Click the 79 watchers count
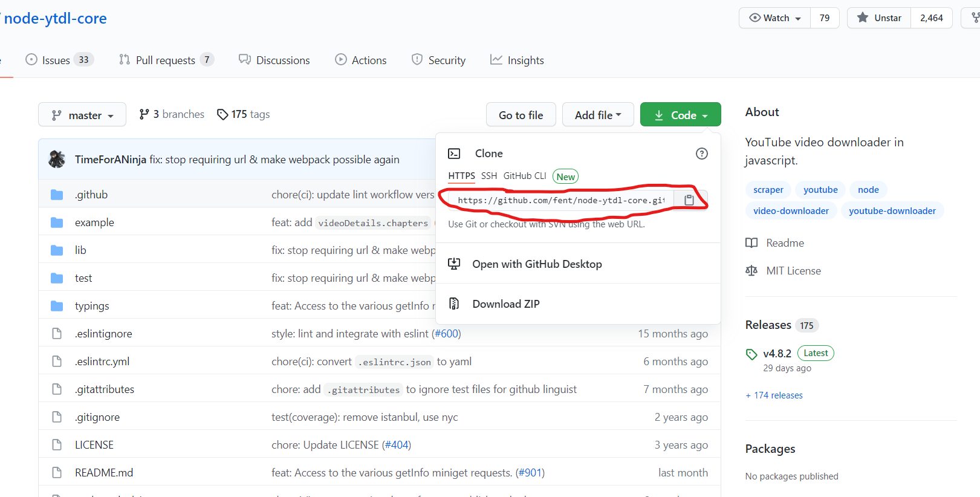 coord(825,18)
